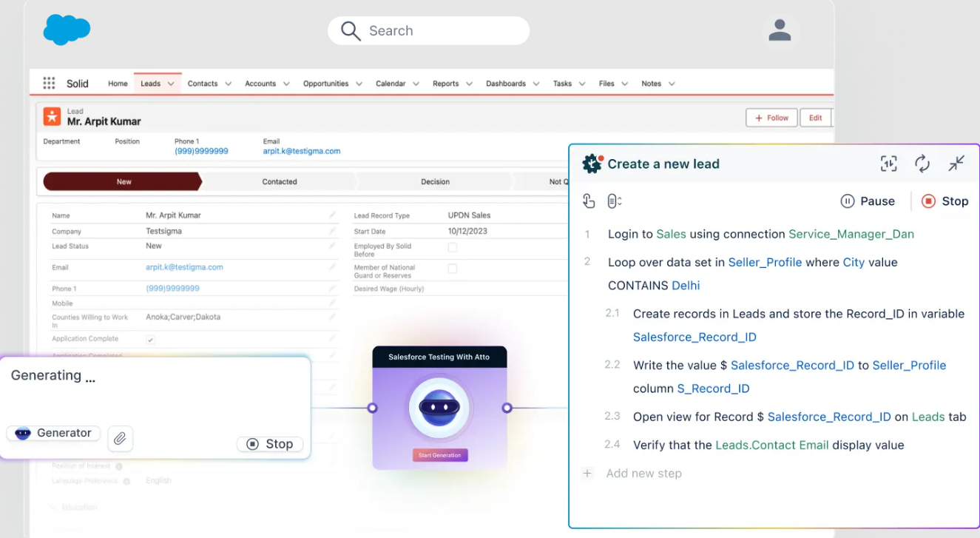Select the New stage in path
This screenshot has width=980, height=538.
[123, 181]
